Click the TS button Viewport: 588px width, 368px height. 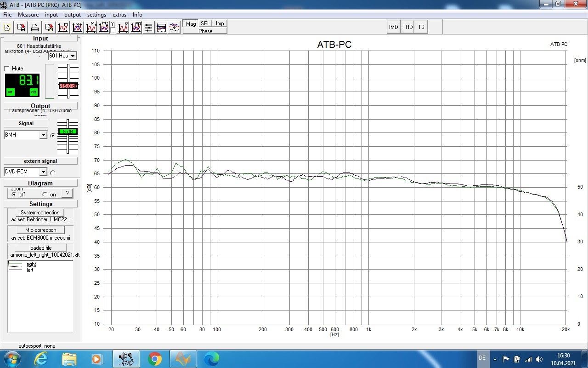tap(421, 27)
